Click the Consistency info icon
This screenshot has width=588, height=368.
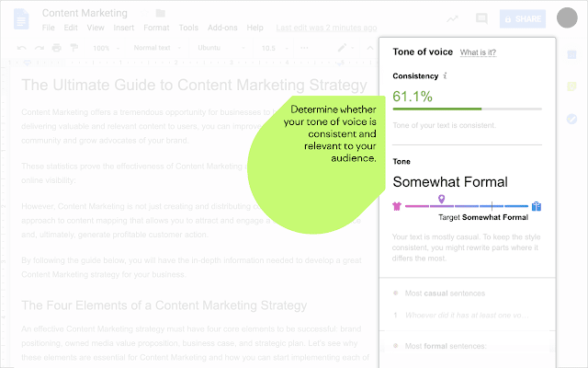[445, 75]
